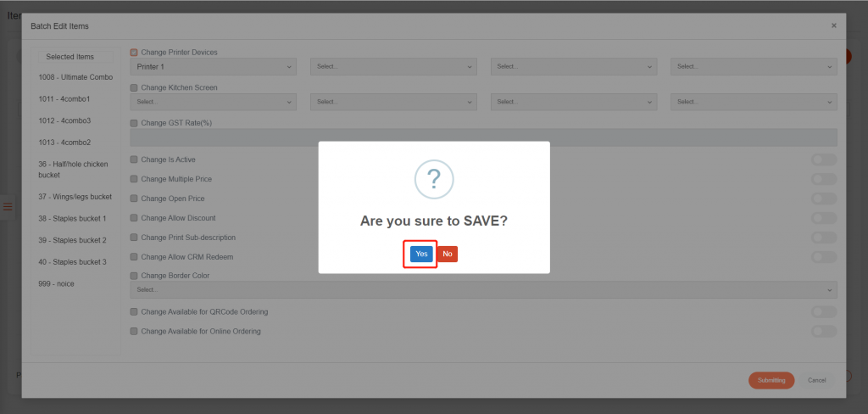Click Yes to confirm saving
The width and height of the screenshot is (868, 414).
pos(421,254)
